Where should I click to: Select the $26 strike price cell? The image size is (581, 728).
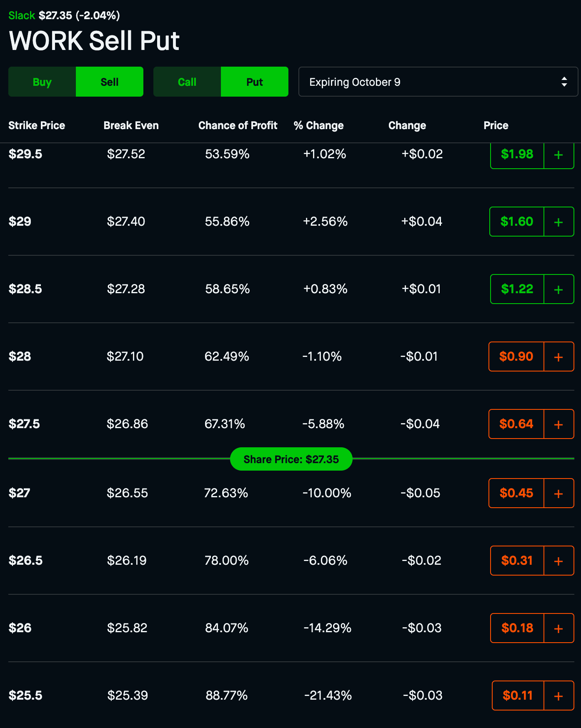pyautogui.click(x=20, y=628)
